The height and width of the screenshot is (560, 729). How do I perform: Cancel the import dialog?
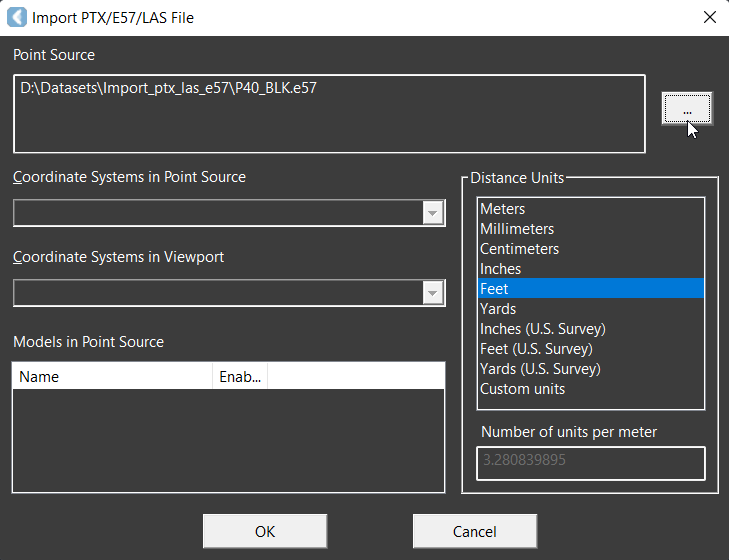pos(474,532)
